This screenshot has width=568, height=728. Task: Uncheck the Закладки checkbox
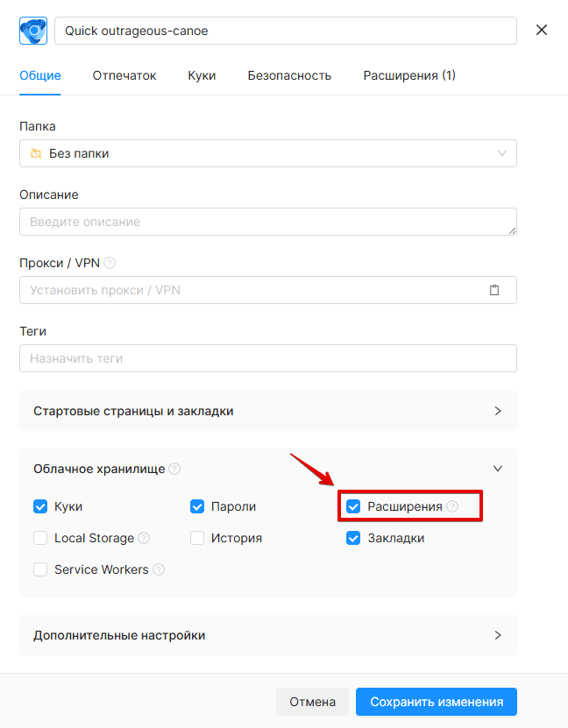click(x=353, y=538)
